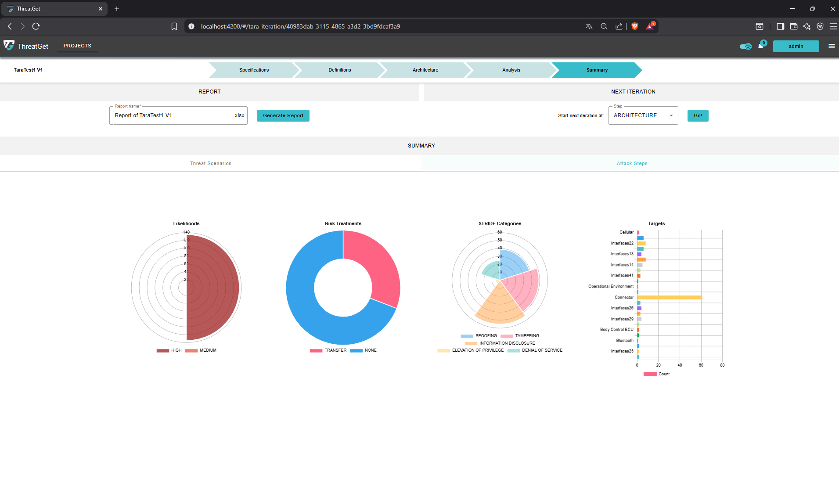Screen dimensions: 839x504
Task: Click the Report name input field
Action: point(171,115)
